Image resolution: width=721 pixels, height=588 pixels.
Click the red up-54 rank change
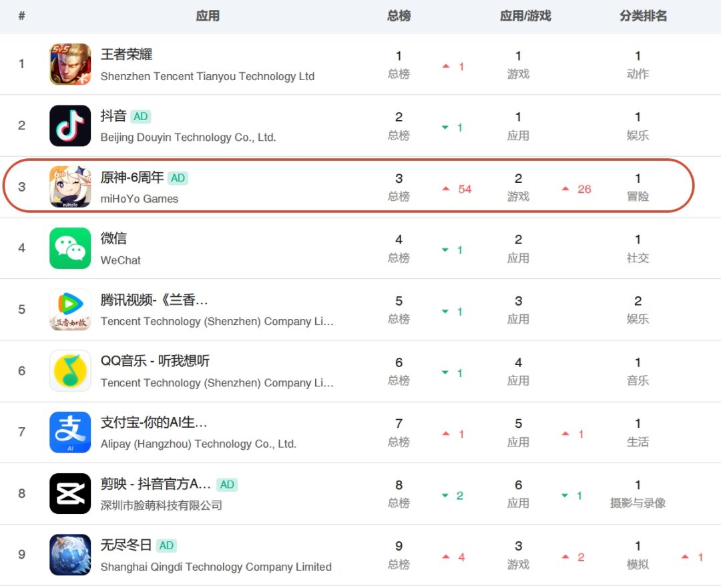[457, 189]
